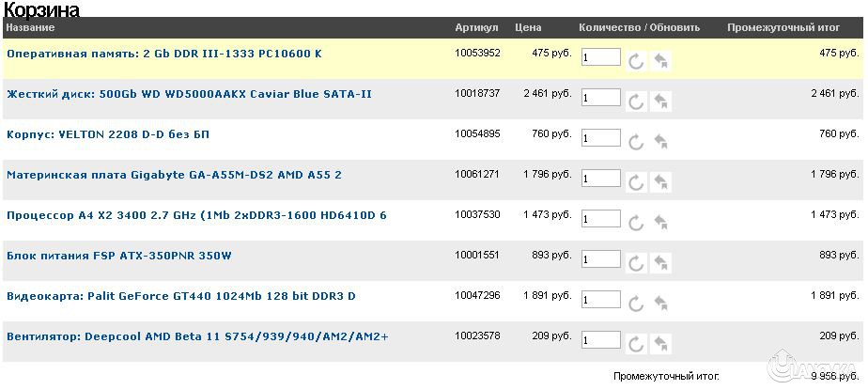Image resolution: width=868 pixels, height=390 pixels.
Task: Click the Корзина page heading
Action: (x=41, y=9)
